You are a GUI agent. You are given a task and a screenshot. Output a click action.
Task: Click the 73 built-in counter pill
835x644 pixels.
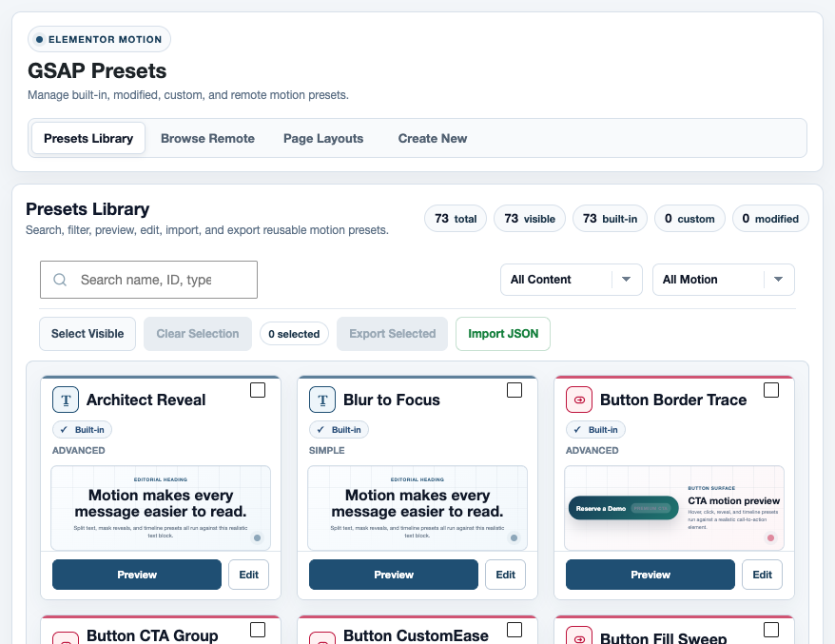(x=610, y=219)
